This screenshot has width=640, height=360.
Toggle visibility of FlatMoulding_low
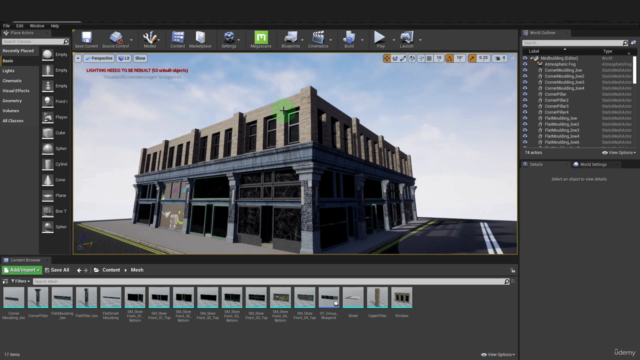(525, 118)
